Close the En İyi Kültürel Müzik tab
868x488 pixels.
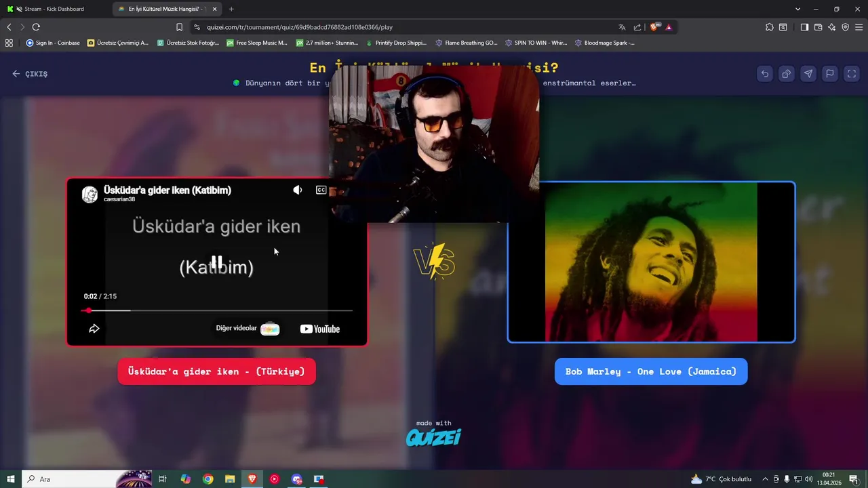coord(215,9)
